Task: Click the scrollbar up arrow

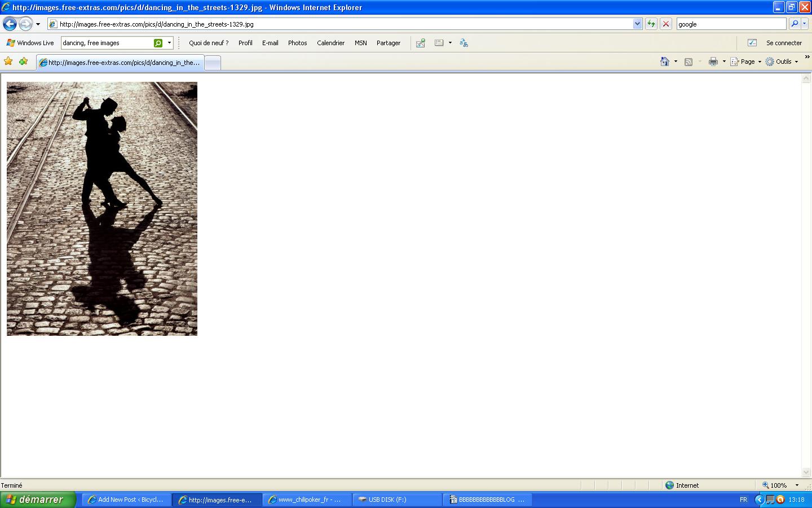Action: pos(806,78)
